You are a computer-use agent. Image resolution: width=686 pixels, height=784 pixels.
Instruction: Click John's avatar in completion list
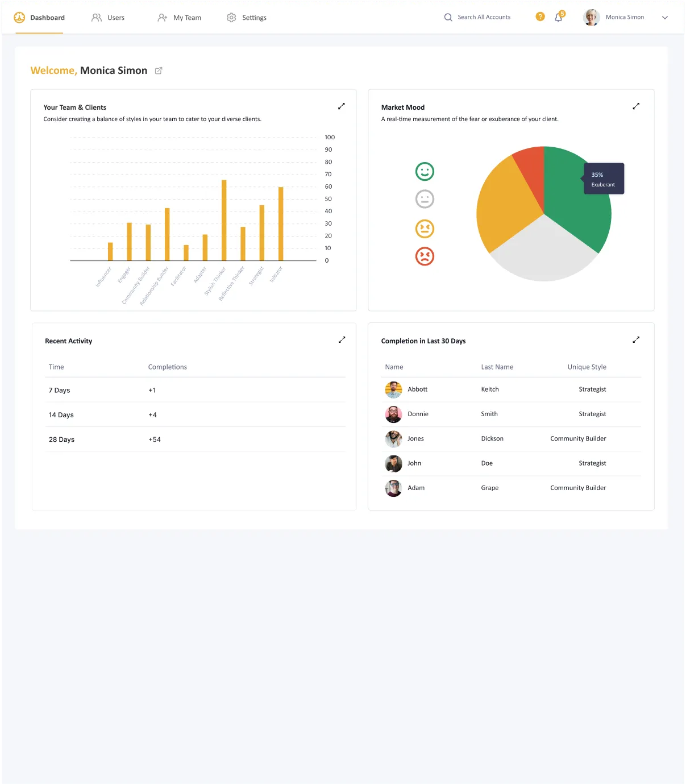(x=393, y=463)
